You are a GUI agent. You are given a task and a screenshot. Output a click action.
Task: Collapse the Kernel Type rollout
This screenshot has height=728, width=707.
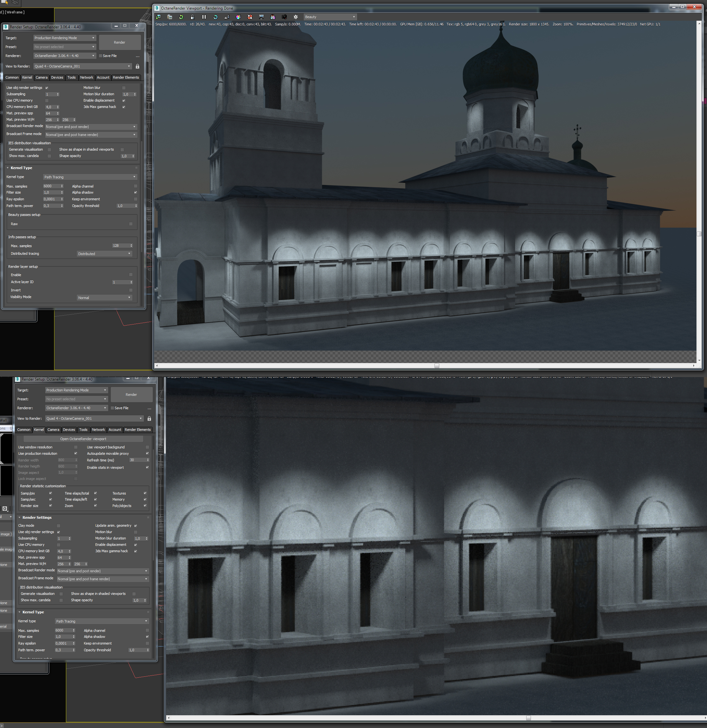(x=8, y=168)
